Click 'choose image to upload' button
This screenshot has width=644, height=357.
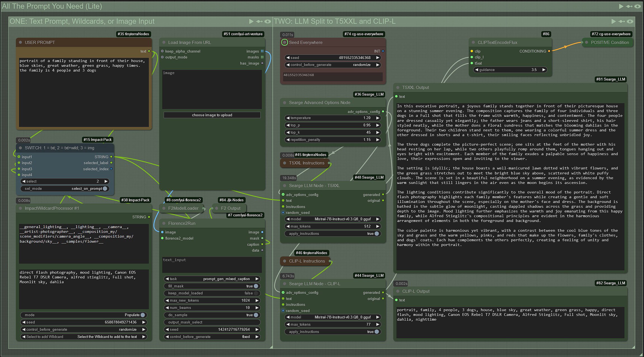pyautogui.click(x=212, y=115)
